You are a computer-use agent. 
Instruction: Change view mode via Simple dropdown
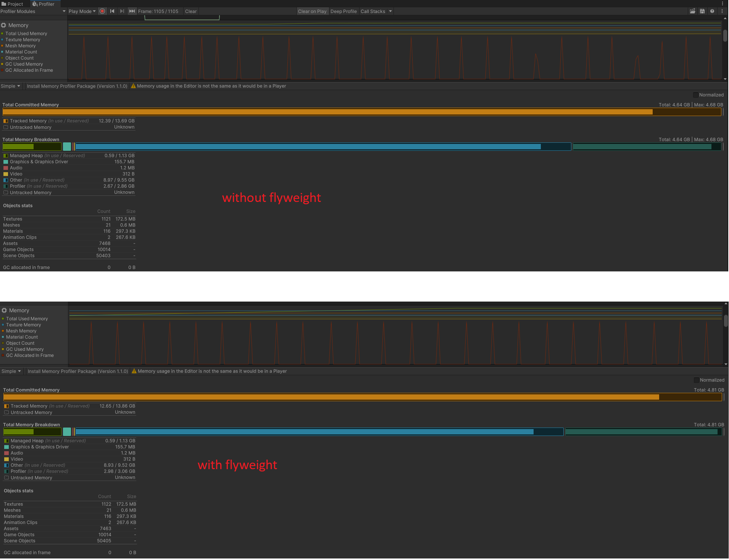point(10,86)
